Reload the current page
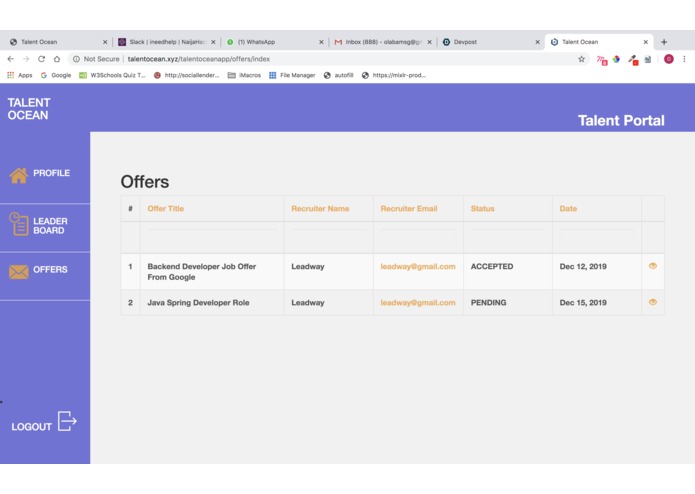Image resolution: width=695 pixels, height=494 pixels. click(x=41, y=59)
